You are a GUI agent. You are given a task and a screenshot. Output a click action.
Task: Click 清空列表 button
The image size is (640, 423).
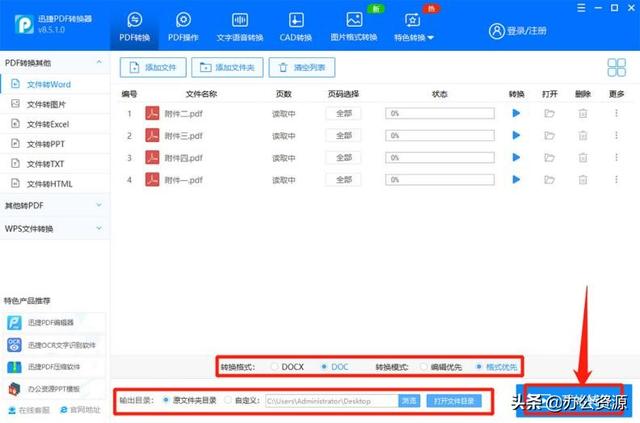[302, 67]
